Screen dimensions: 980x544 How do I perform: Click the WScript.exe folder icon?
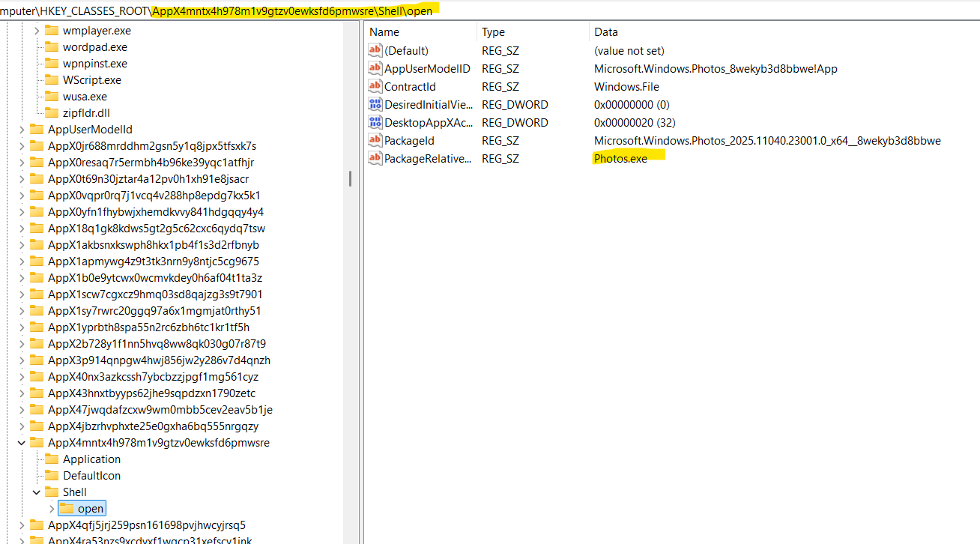pyautogui.click(x=52, y=80)
